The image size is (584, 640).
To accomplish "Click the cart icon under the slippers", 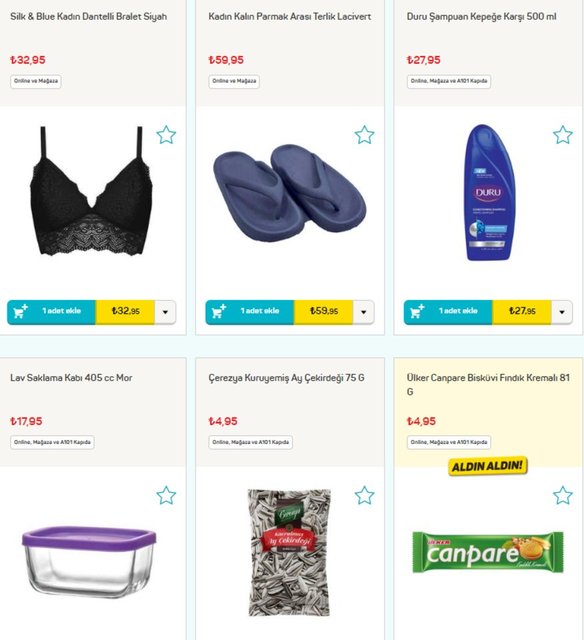I will (x=219, y=311).
